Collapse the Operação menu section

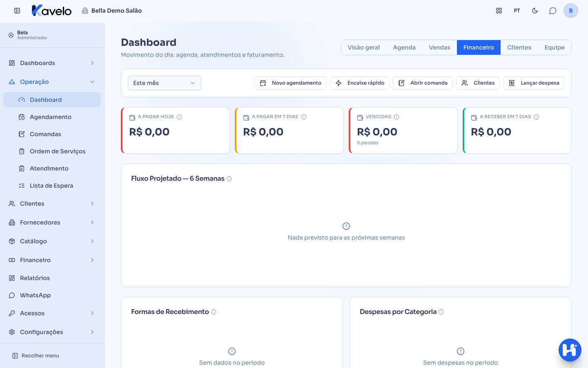(52, 82)
